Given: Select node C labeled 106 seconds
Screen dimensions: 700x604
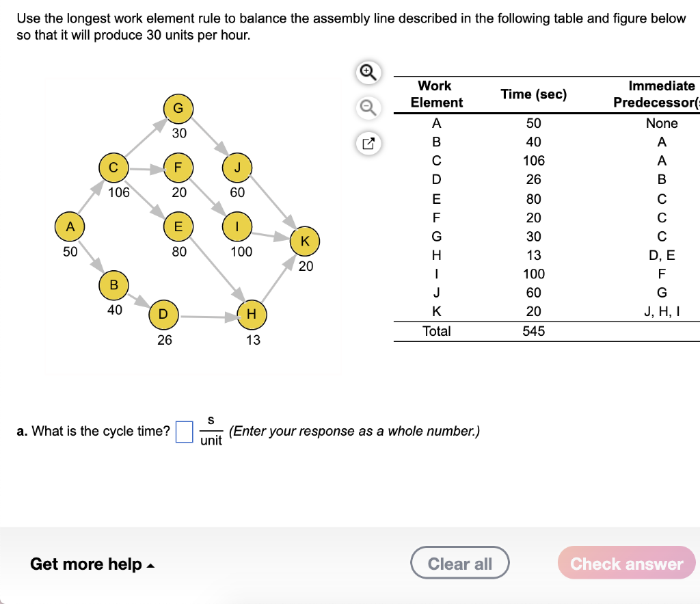Looking at the screenshot, I should click(113, 168).
